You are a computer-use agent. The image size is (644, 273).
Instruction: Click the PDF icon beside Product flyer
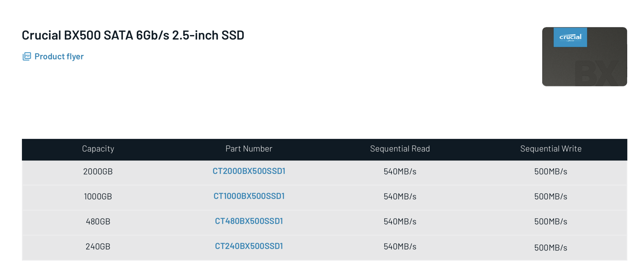click(27, 57)
